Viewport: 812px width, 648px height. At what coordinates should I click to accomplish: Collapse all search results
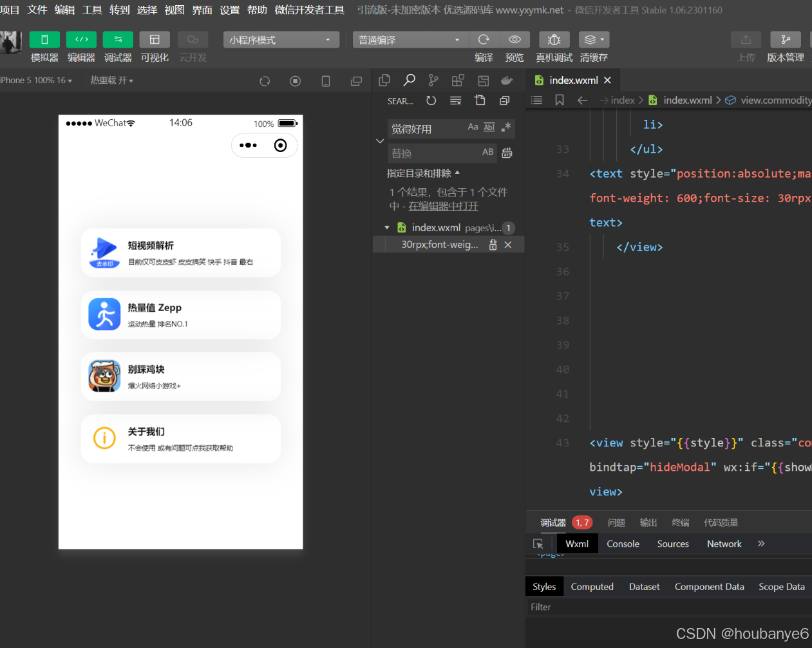point(504,100)
